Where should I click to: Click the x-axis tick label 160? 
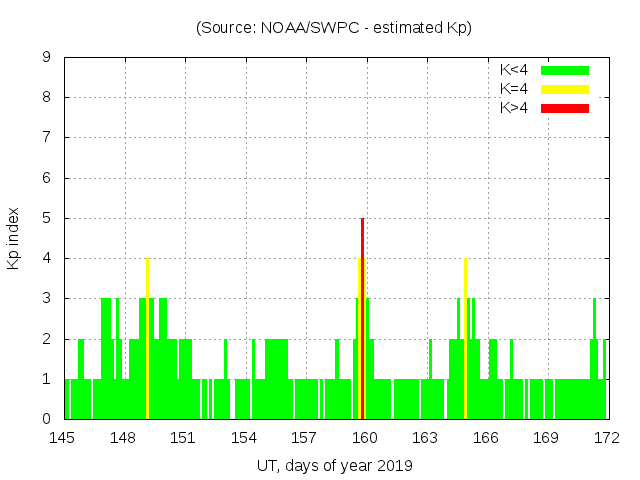tap(365, 437)
